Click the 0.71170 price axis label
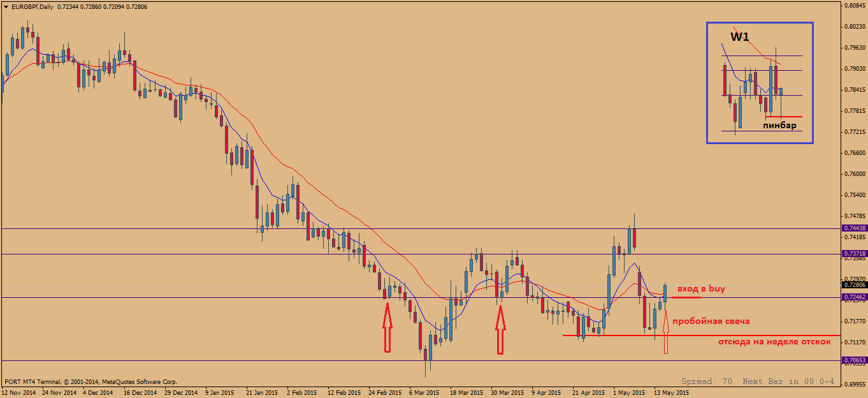The height and width of the screenshot is (398, 868). 855,343
